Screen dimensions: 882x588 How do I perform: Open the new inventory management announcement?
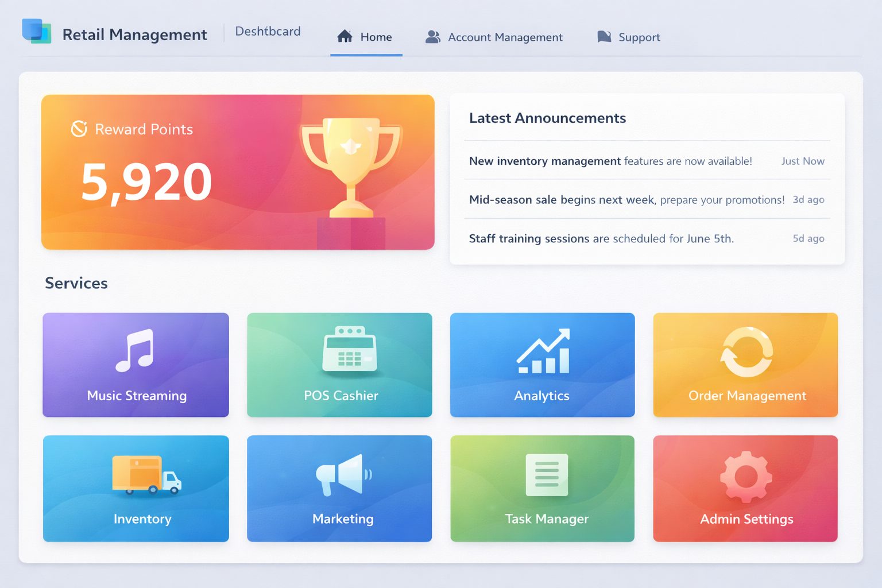(x=610, y=161)
